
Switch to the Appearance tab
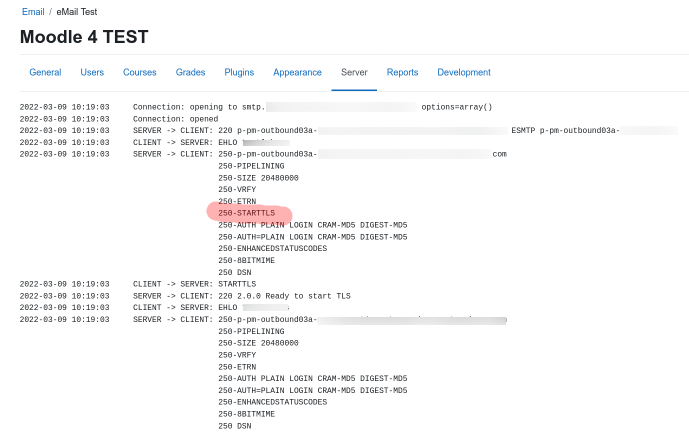pyautogui.click(x=297, y=72)
